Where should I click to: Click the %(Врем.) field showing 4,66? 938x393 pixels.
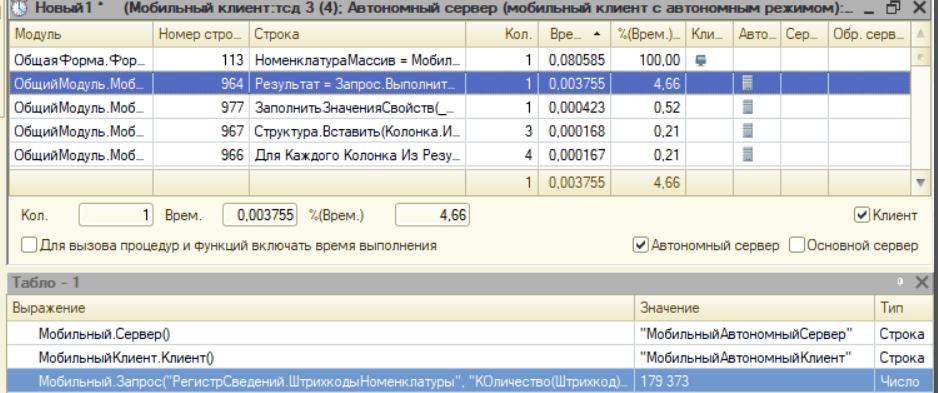[x=432, y=215]
